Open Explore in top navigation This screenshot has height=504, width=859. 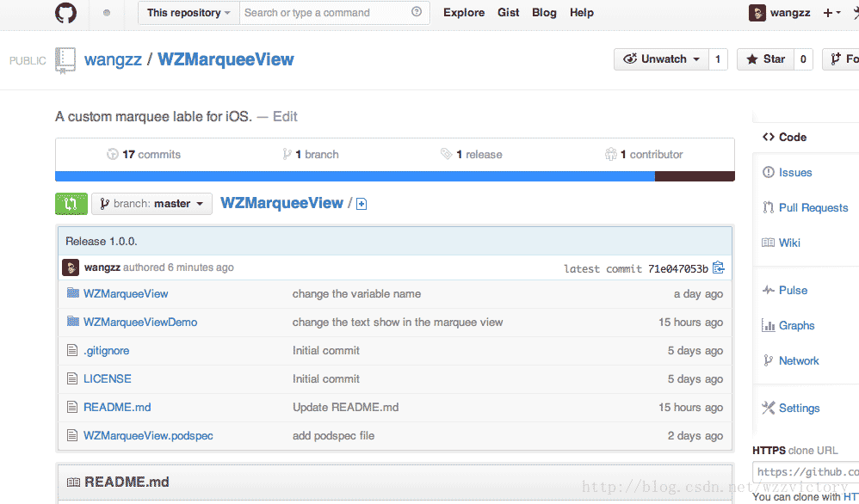click(x=464, y=12)
